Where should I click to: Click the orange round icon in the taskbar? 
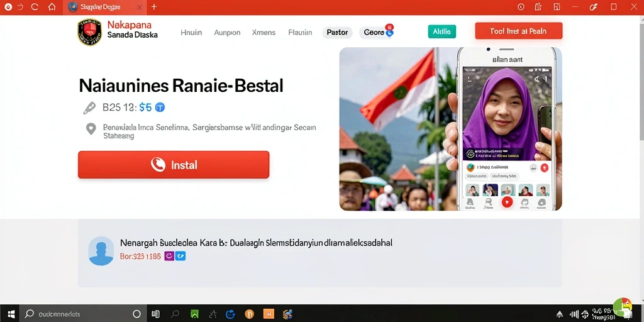pos(249,314)
